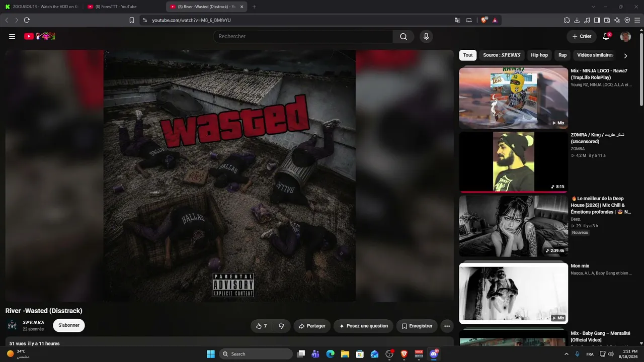Open the Windows Start menu

(x=211, y=354)
